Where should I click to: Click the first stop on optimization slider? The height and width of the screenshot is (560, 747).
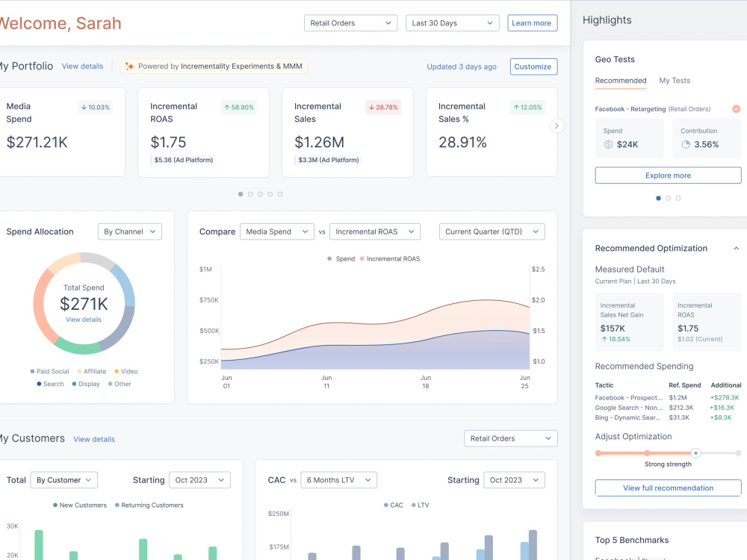pos(598,453)
